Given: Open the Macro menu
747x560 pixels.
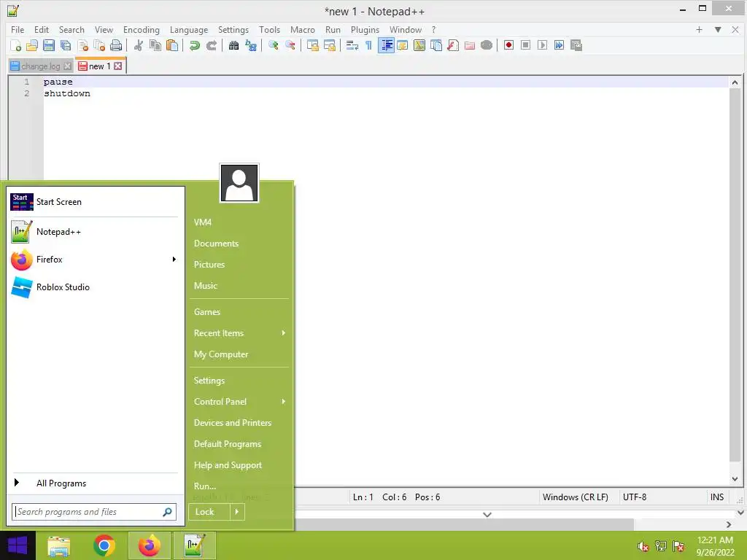Looking at the screenshot, I should pos(303,29).
